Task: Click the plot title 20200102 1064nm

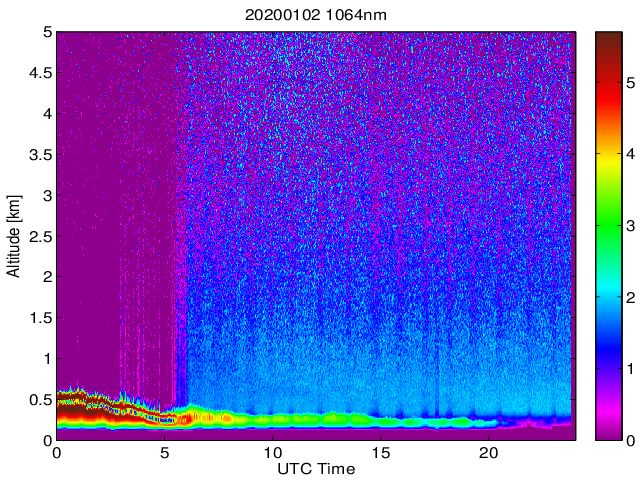Action: click(x=316, y=15)
